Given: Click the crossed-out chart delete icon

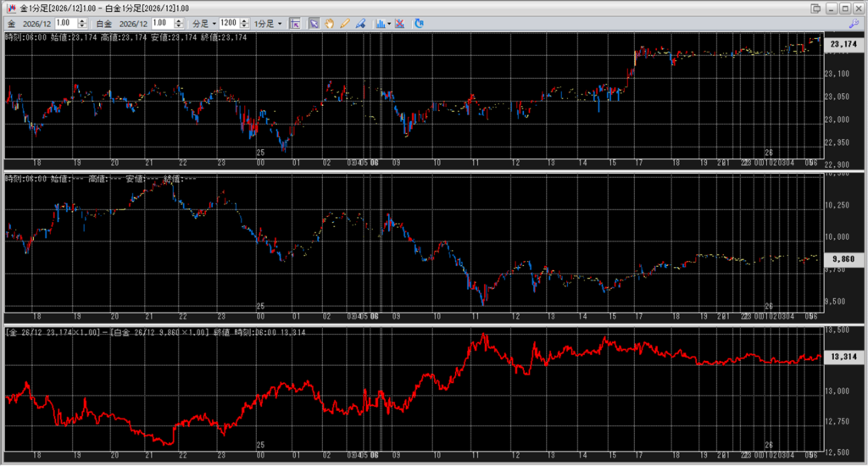Looking at the screenshot, I should (399, 24).
